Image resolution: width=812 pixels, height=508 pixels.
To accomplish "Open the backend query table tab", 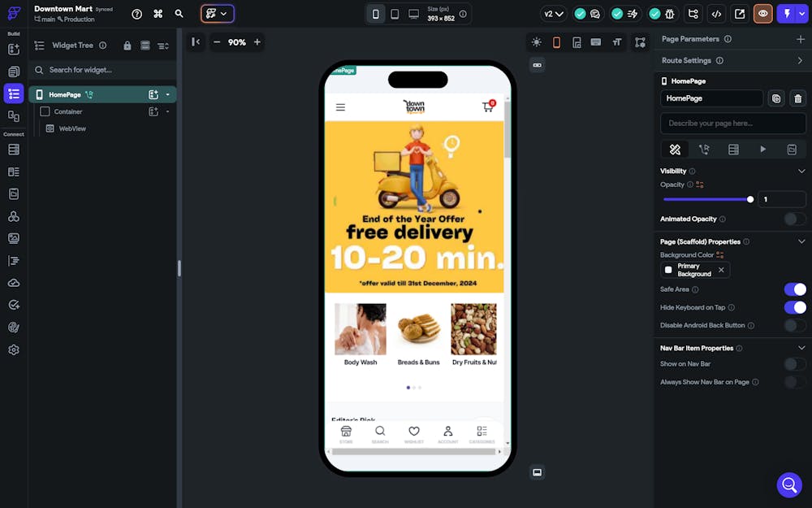I will pos(733,150).
